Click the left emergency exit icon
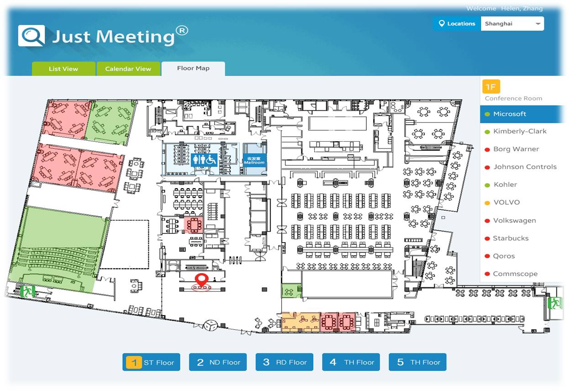The width and height of the screenshot is (569, 392). [27, 291]
